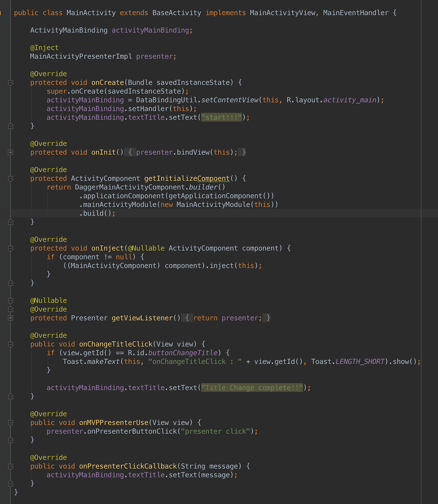Collapse the onMVPPresenterUse method fold marker

11,423
